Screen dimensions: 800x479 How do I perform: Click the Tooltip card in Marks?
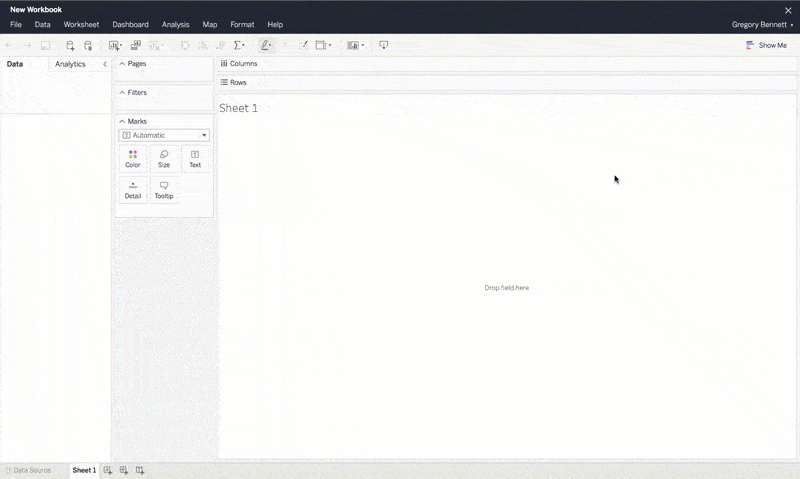coord(164,190)
